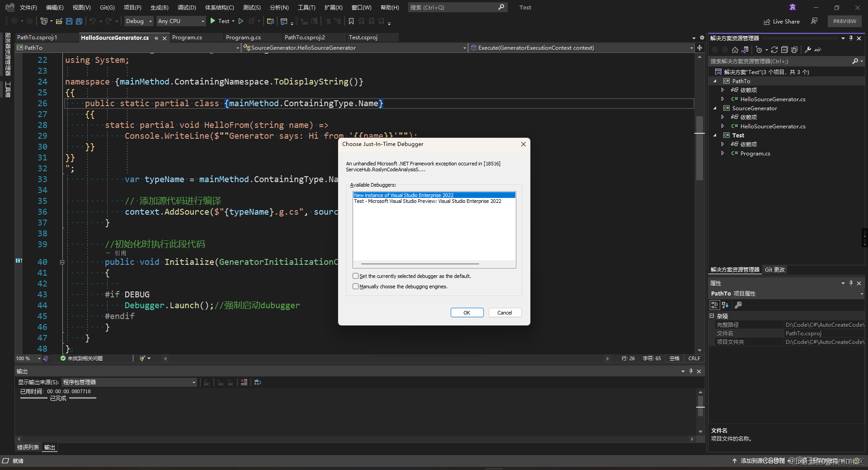Click the PREVIEW button
The width and height of the screenshot is (868, 470).
coord(844,21)
